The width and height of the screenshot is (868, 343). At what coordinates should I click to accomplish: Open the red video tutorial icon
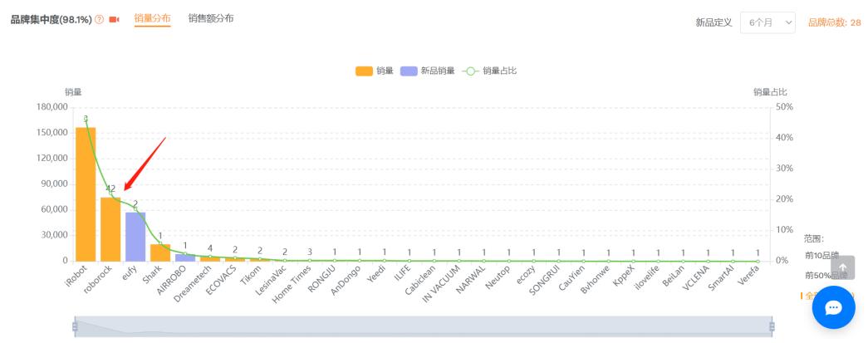pos(115,20)
